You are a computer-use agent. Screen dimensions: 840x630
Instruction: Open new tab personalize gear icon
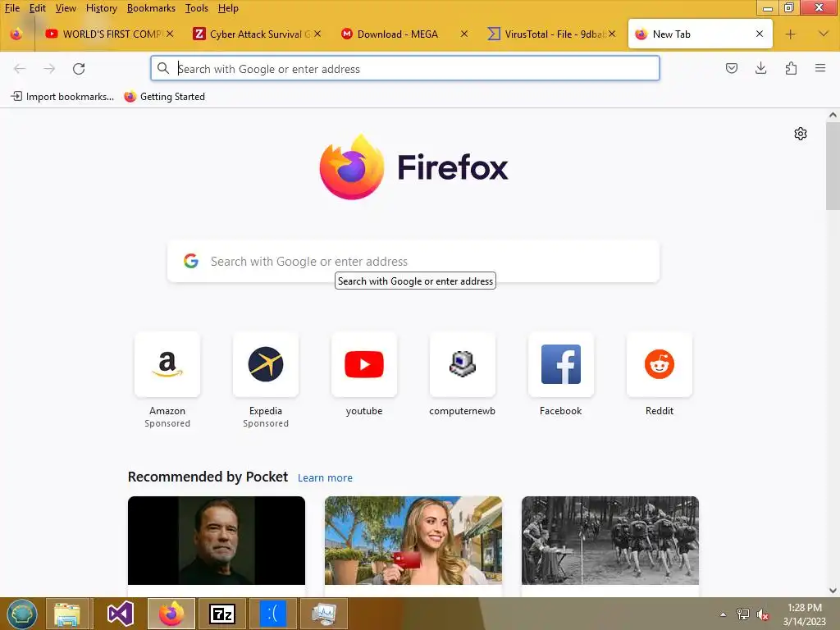tap(801, 134)
